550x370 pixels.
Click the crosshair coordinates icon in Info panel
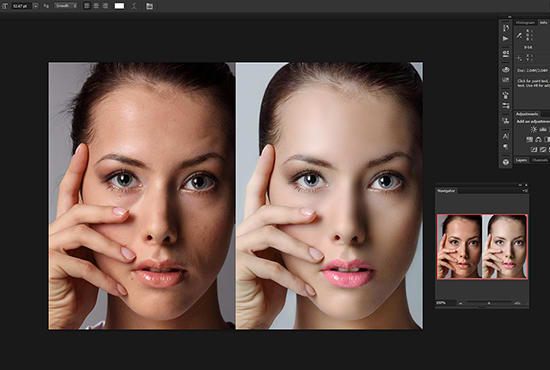pos(519,58)
